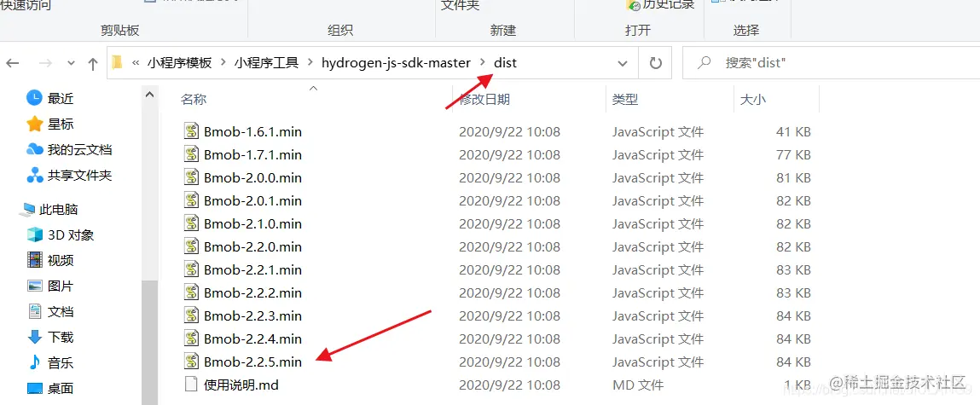Screen dimensions: 980x405
Task: Click the 此电脑 computer icon
Action: pos(28,210)
